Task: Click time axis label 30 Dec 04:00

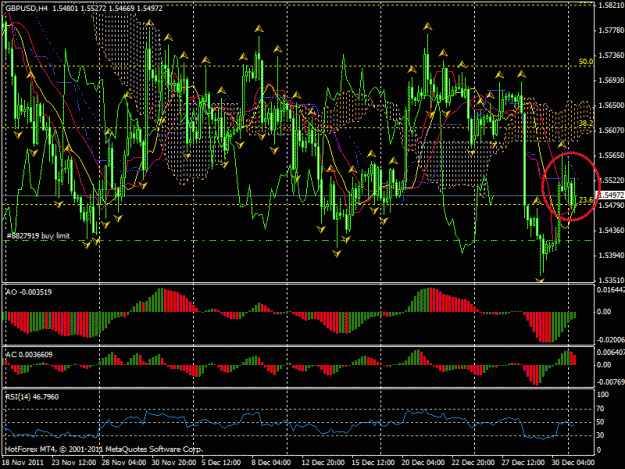Action: tap(573, 463)
